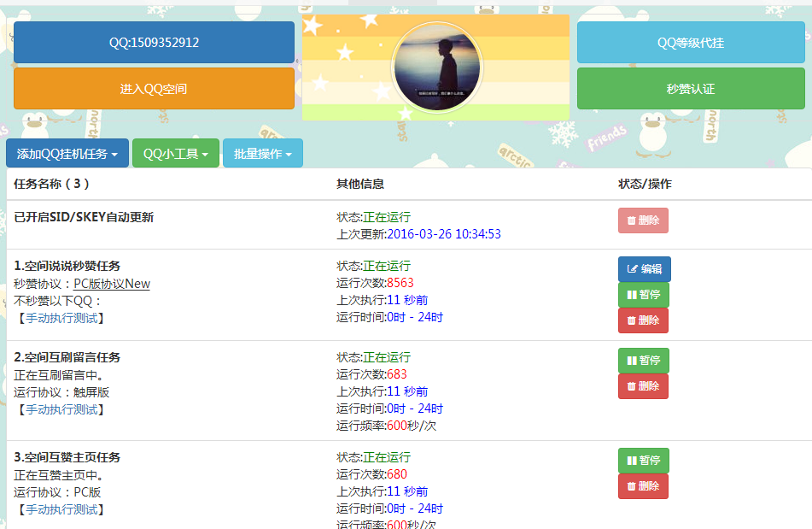
Task: Click the 2.空间互刷留言任务 title
Action: click(x=67, y=357)
